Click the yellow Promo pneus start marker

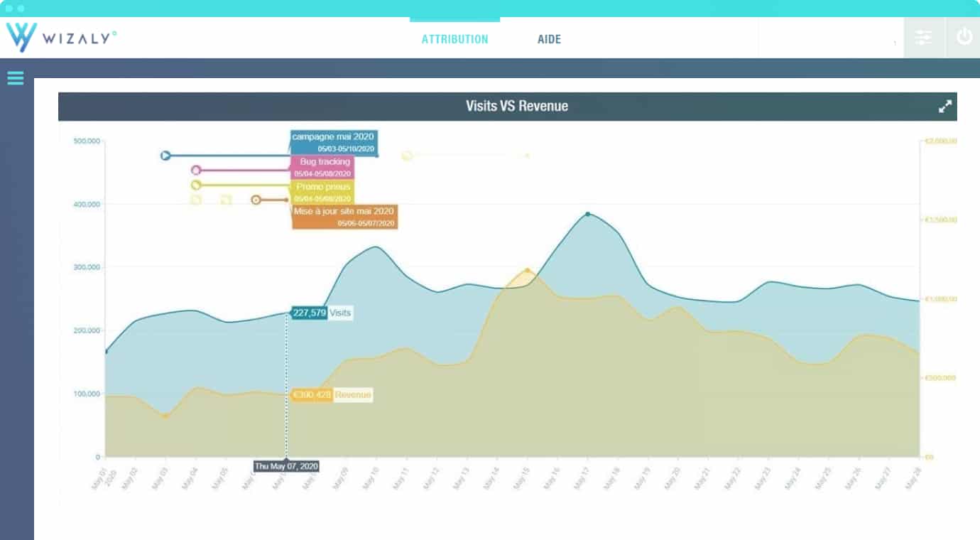click(196, 185)
